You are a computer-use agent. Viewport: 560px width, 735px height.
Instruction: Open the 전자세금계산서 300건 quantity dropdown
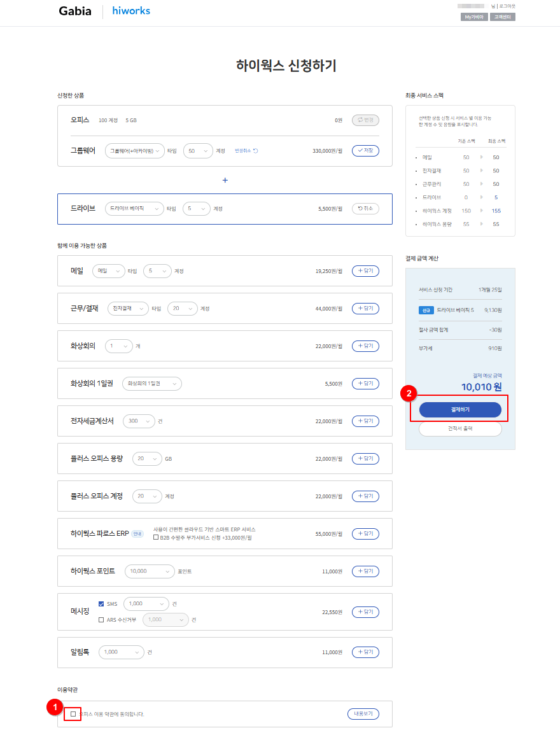coord(139,421)
